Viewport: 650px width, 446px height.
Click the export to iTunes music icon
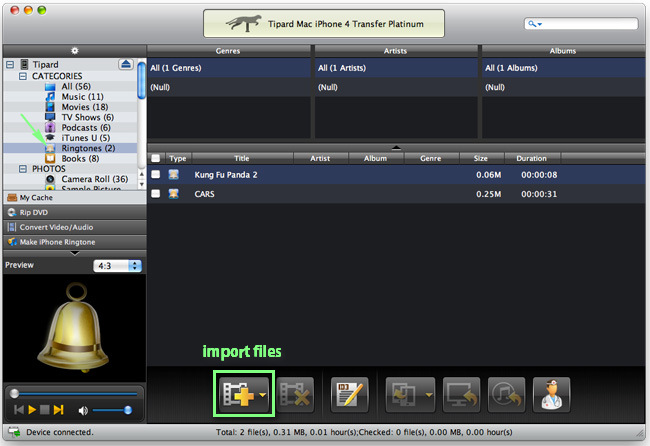pyautogui.click(x=506, y=395)
